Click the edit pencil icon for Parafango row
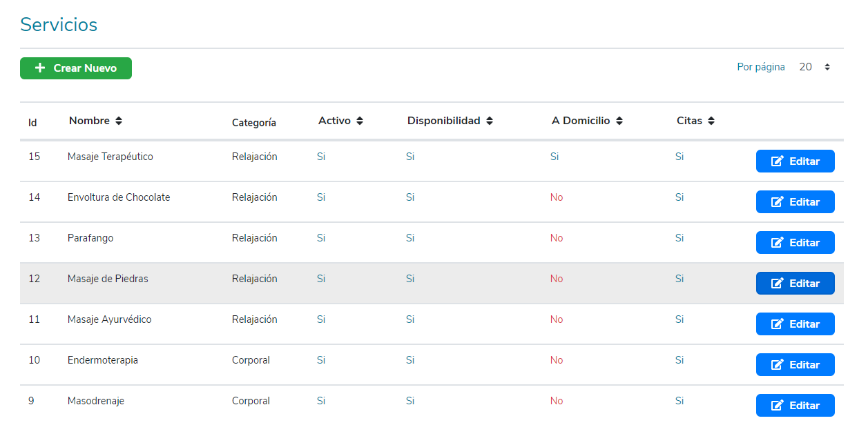Image resolution: width=868 pixels, height=425 pixels. (778, 243)
